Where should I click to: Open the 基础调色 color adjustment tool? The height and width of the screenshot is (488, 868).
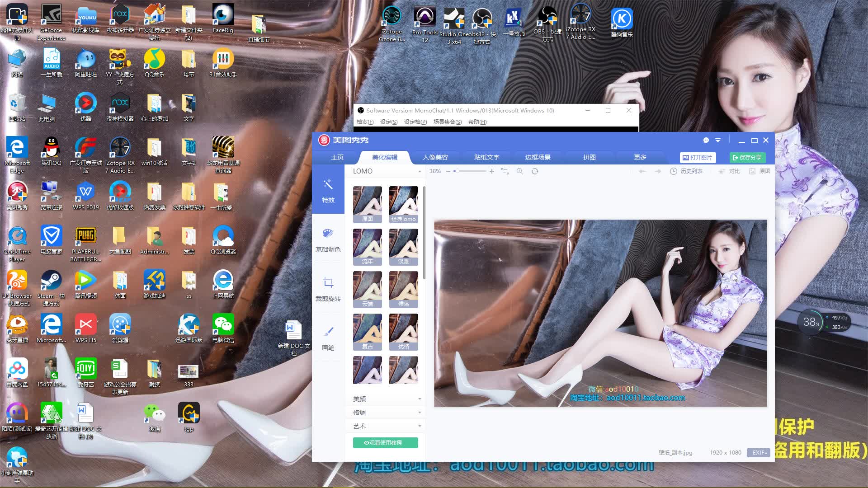[x=328, y=239]
